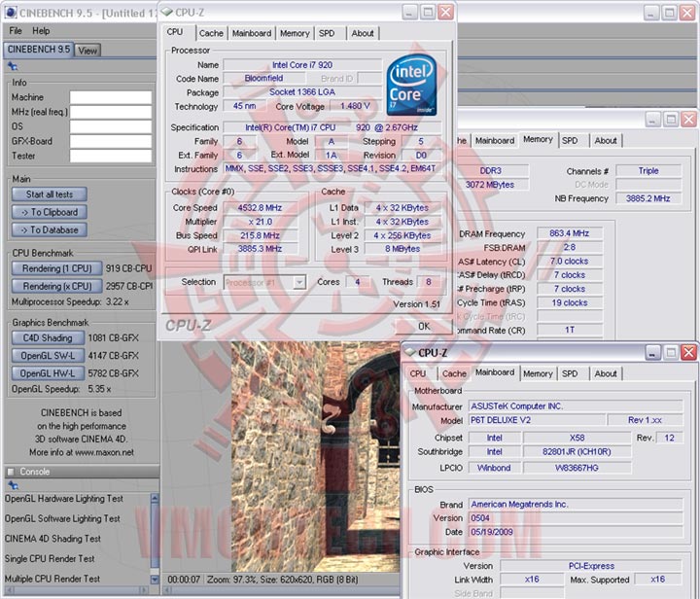Click the DRAM Frequency value 863.4 MHz

point(569,233)
